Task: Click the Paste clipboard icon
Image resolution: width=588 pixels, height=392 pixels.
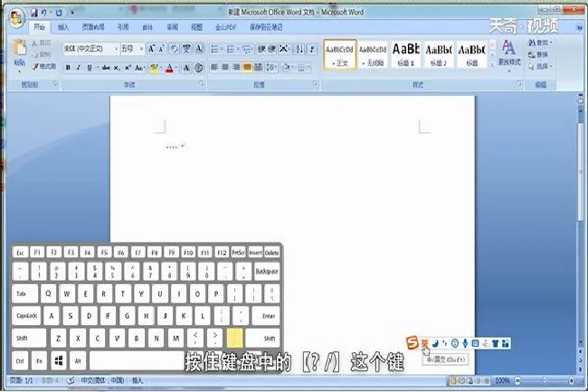Action: 20,48
